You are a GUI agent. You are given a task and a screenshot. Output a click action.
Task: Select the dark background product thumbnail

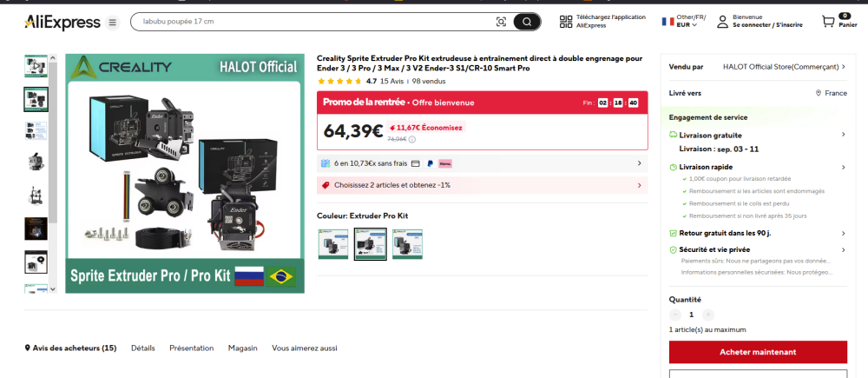click(x=36, y=229)
